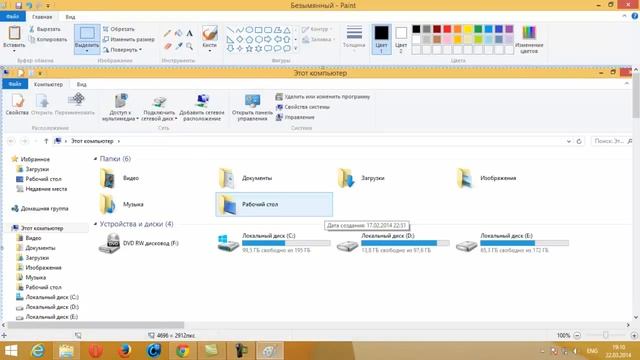Open Google Chrome from taskbar
This screenshot has height=360, width=640.
tap(182, 351)
